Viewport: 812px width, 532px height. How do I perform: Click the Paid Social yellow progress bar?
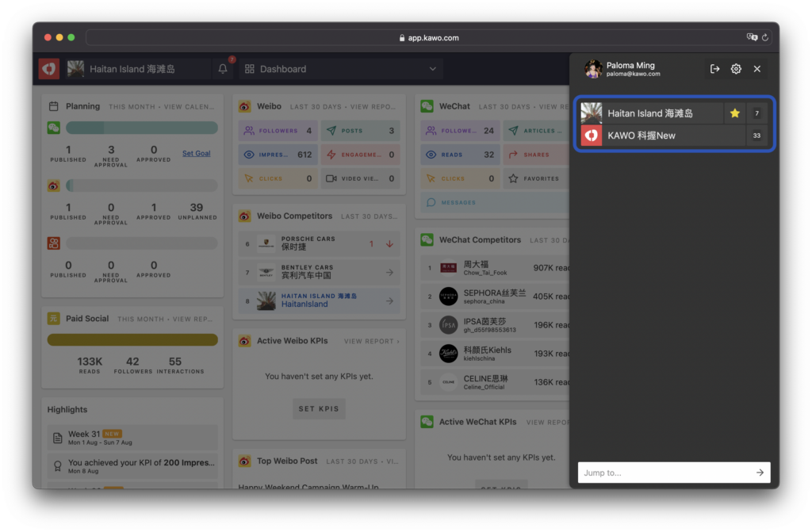[x=132, y=340]
